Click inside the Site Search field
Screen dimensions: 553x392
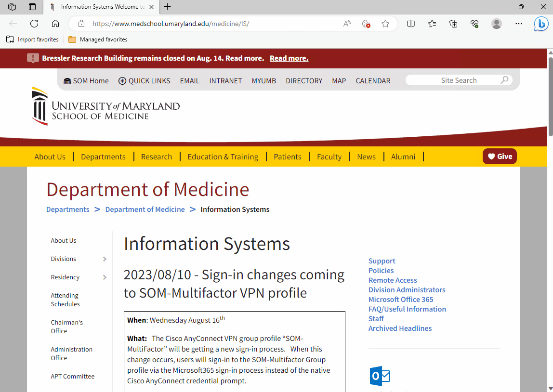pyautogui.click(x=453, y=80)
